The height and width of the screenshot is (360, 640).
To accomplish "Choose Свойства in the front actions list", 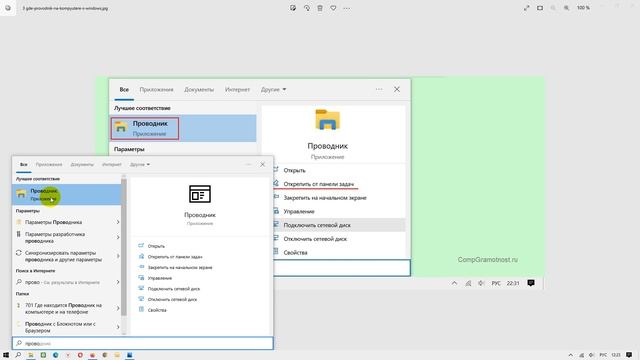I will tap(157, 310).
